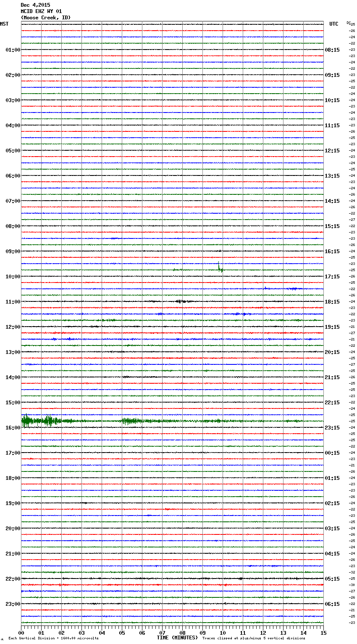The height and width of the screenshot is (644, 357).
Task: Select the station code "MCID EHZ WY 01"
Action: pyautogui.click(x=41, y=11)
